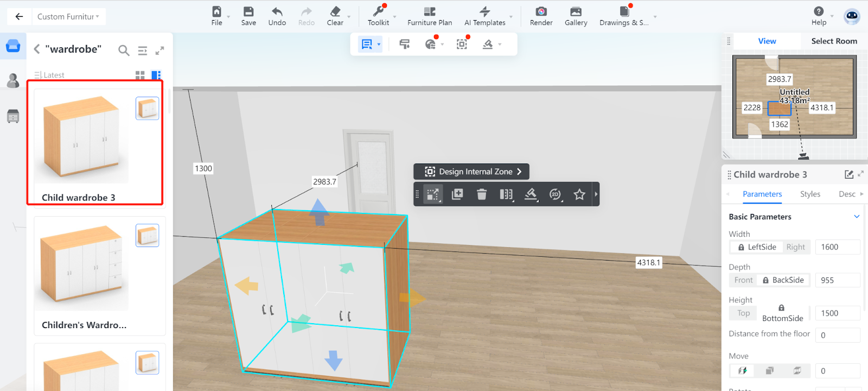The height and width of the screenshot is (391, 868).
Task: Switch to the Styles tab
Action: 810,194
